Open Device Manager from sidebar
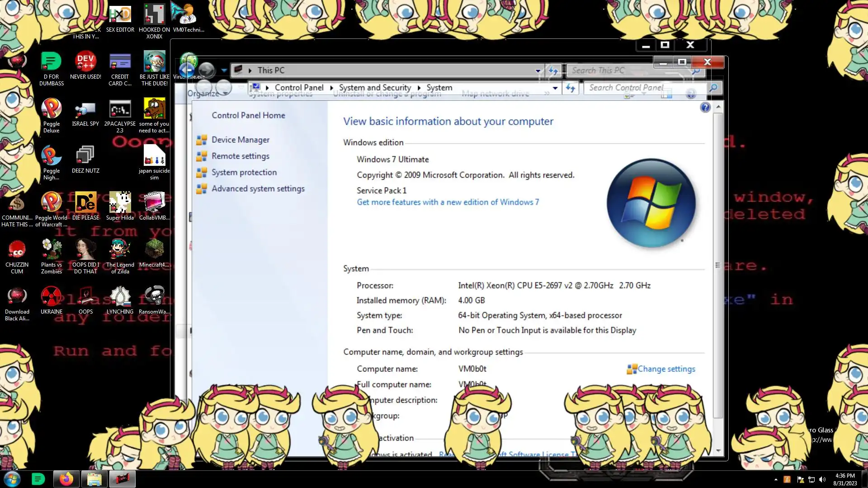This screenshot has height=488, width=868. [x=240, y=140]
